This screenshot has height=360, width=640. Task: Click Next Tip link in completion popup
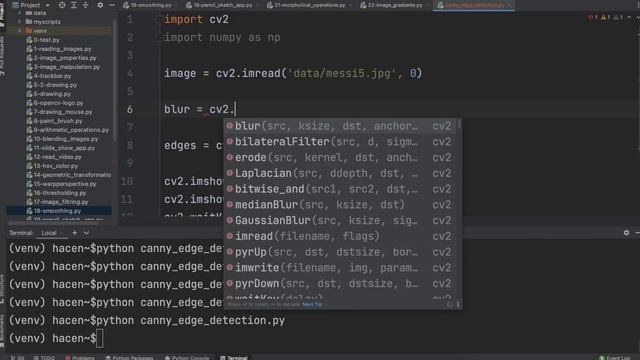(x=312, y=304)
